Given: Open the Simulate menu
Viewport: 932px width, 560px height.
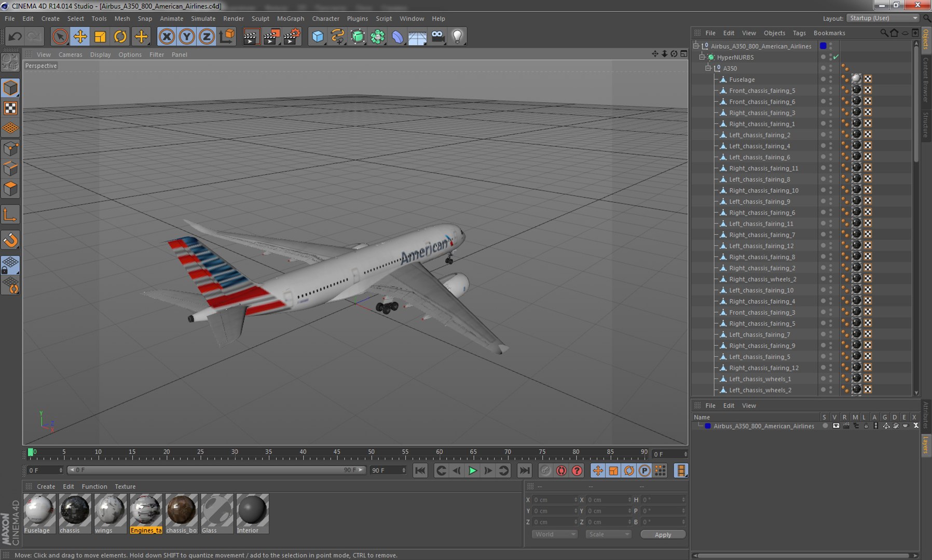Looking at the screenshot, I should click(x=203, y=18).
